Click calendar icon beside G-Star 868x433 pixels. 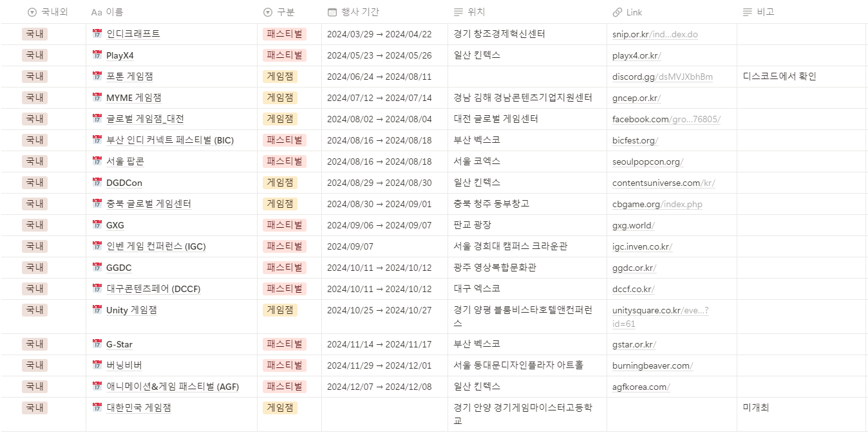[x=97, y=344]
